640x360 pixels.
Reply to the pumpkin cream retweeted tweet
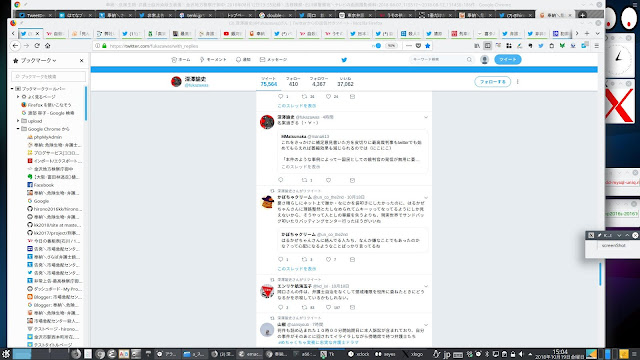(x=280, y=259)
